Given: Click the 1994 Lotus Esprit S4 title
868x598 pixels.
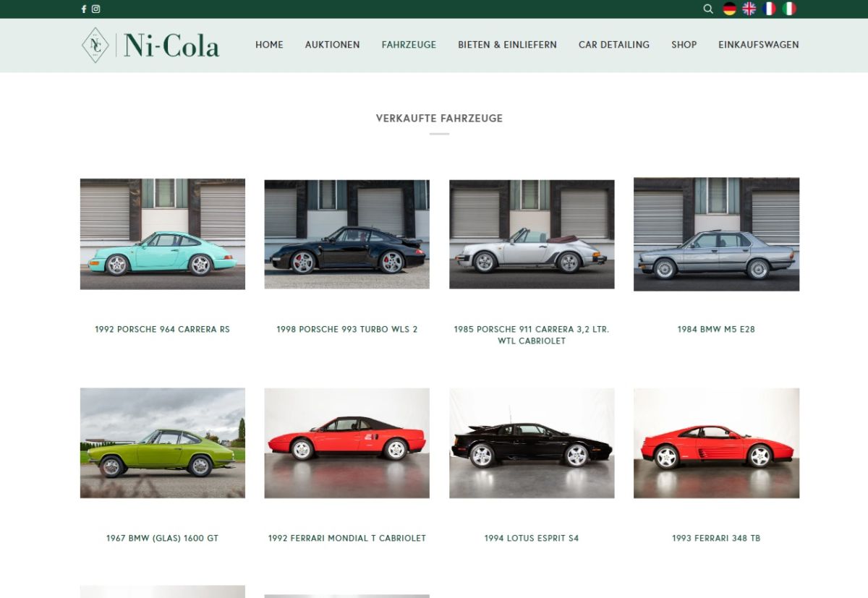Looking at the screenshot, I should (x=532, y=538).
